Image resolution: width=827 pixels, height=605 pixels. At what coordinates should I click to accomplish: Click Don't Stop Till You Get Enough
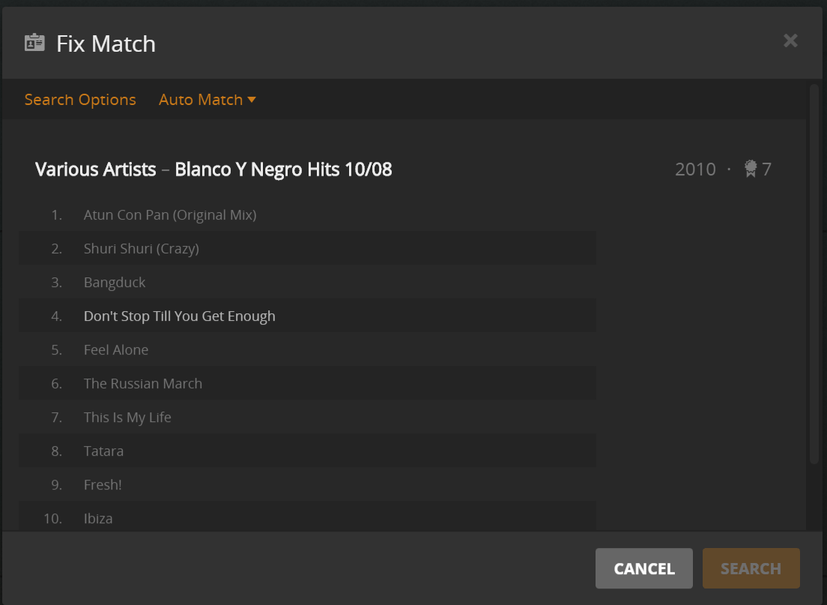pyautogui.click(x=179, y=316)
